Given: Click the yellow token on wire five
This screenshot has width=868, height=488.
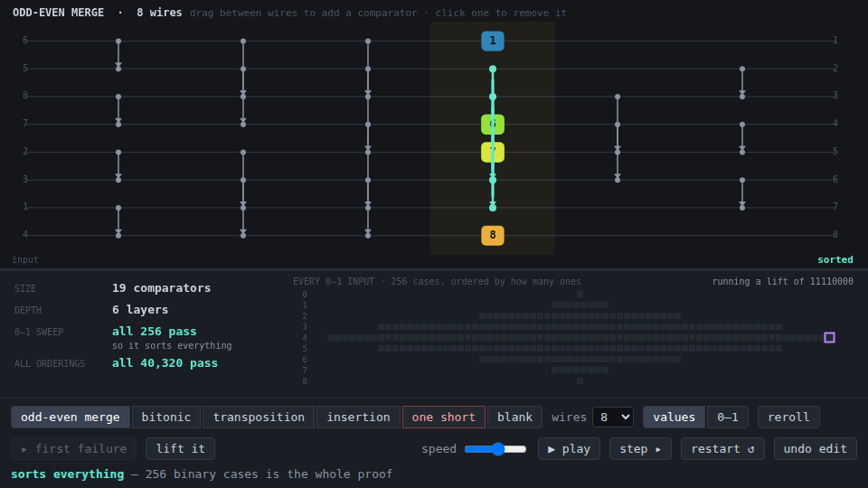Looking at the screenshot, I should (x=492, y=152).
